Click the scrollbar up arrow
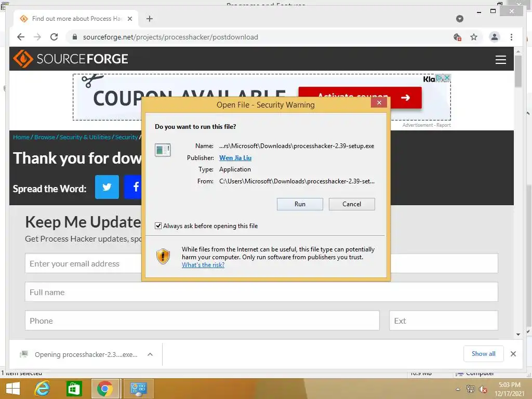 pos(518,51)
